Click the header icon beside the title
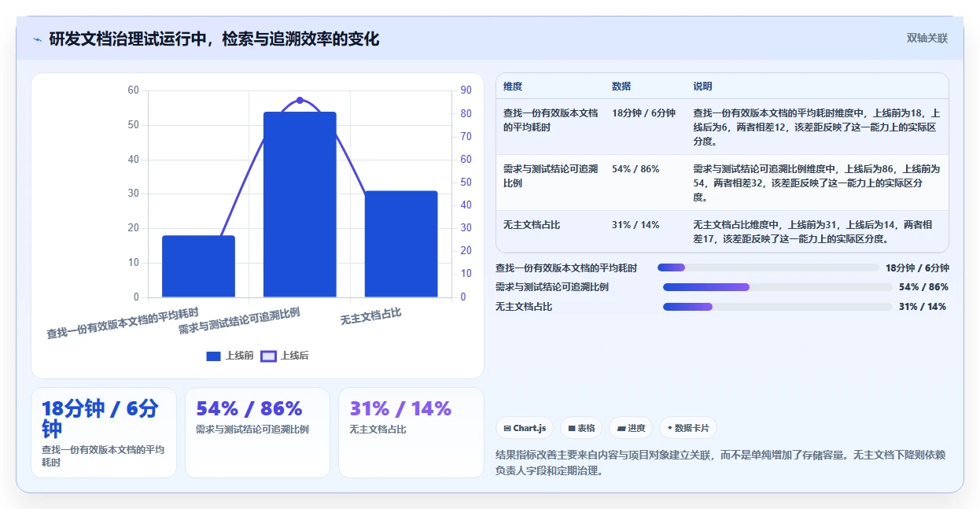This screenshot has height=509, width=980. coord(37,39)
